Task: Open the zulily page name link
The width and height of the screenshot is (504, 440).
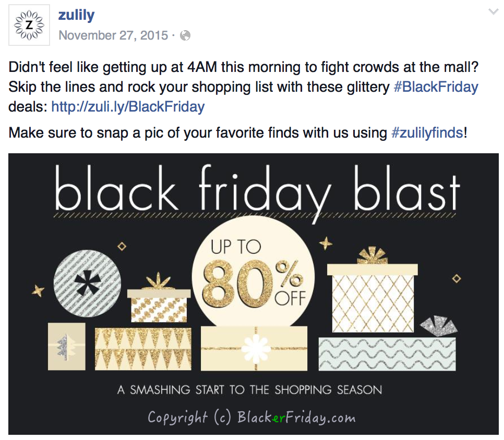Action: click(77, 15)
